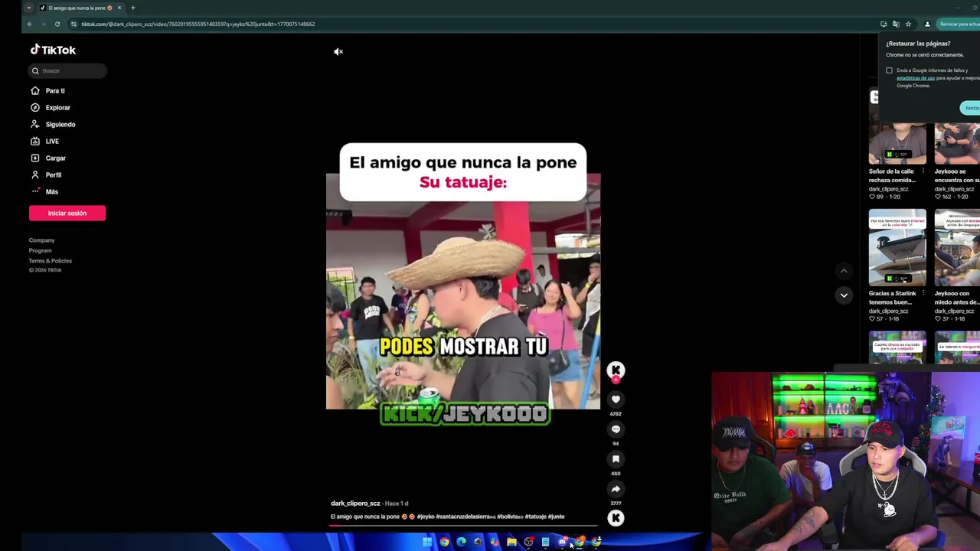This screenshot has width=980, height=551.
Task: Go to the Siguiendo feed
Action: tap(60, 125)
